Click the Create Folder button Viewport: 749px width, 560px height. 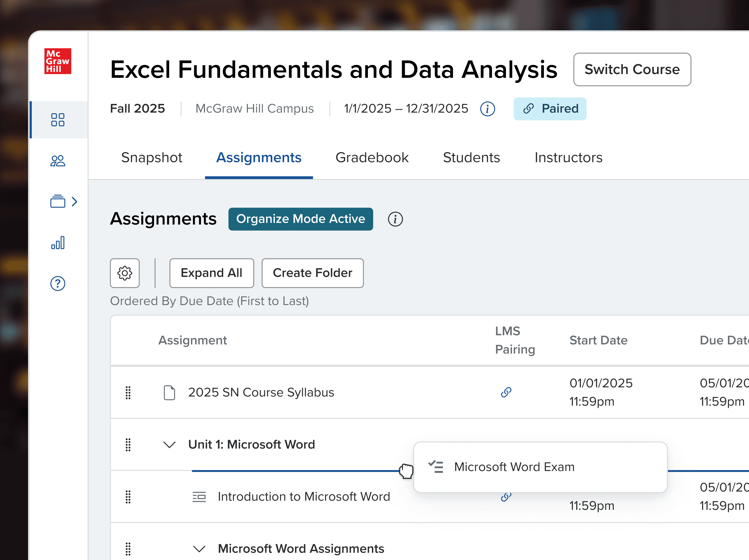pyautogui.click(x=312, y=273)
